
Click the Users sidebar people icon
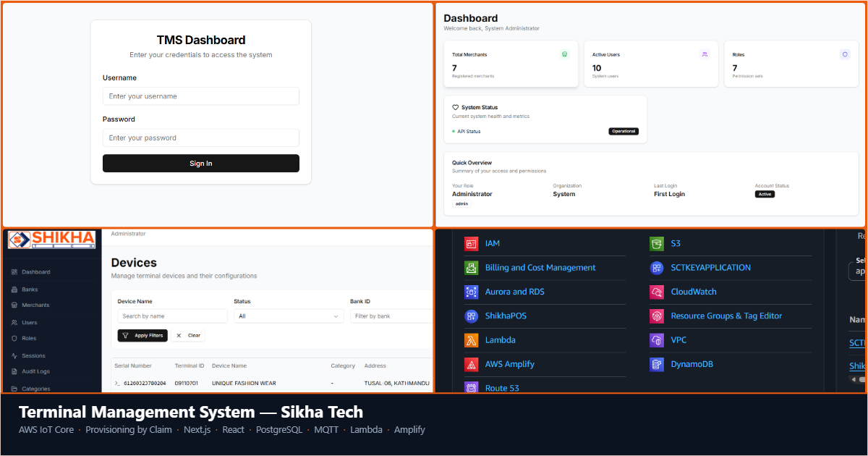click(x=14, y=323)
